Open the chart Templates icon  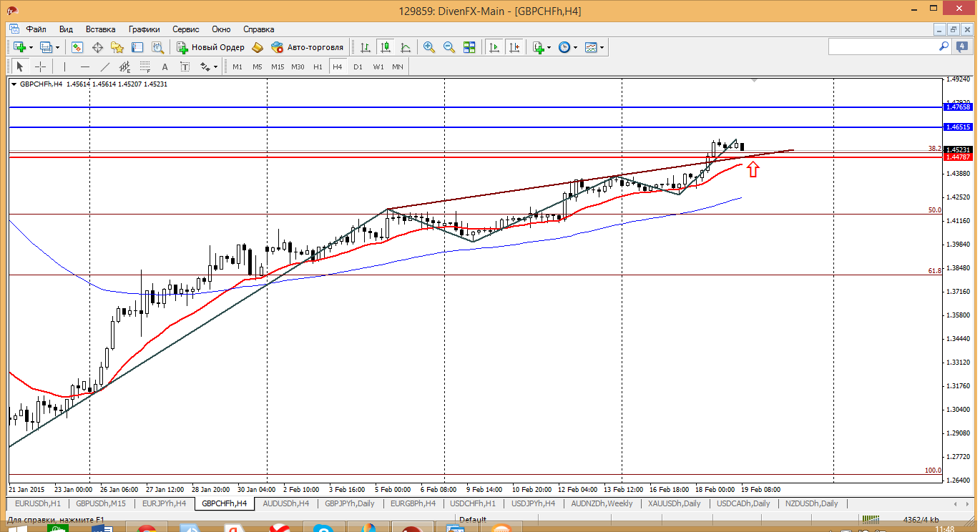tap(591, 47)
